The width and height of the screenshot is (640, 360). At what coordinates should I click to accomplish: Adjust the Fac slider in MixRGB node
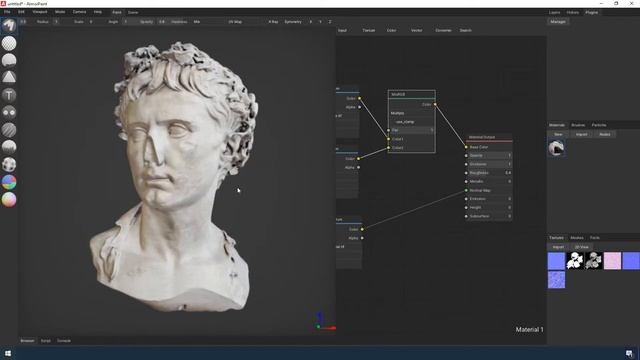coord(411,130)
